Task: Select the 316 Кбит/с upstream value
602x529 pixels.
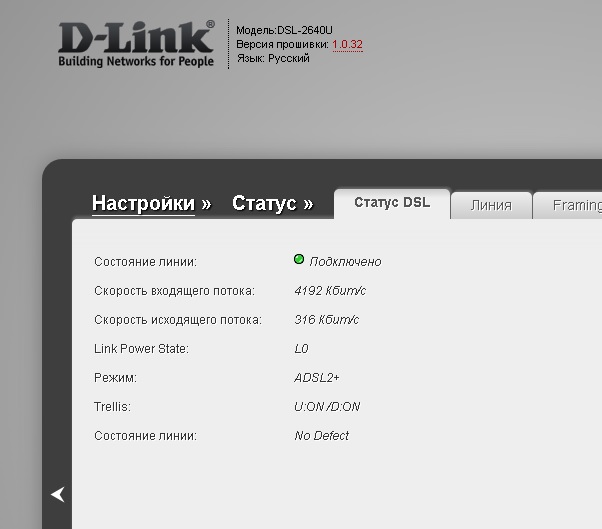Action: [326, 320]
